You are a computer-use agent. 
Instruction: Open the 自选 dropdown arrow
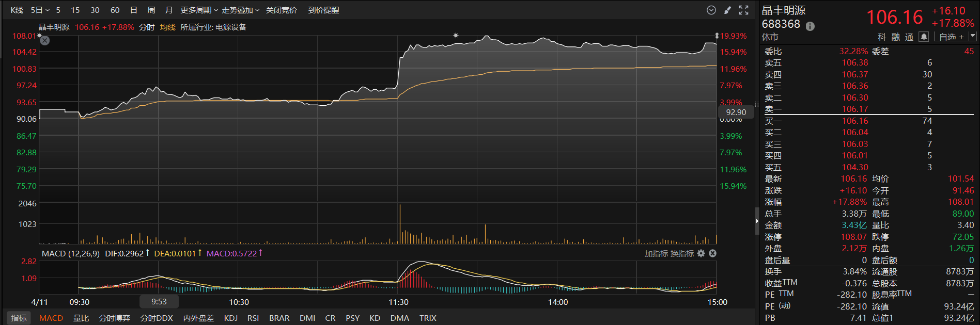tap(973, 36)
